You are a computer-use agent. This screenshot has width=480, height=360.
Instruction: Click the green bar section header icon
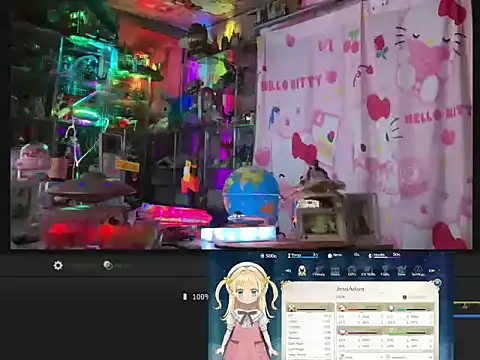tap(391, 332)
